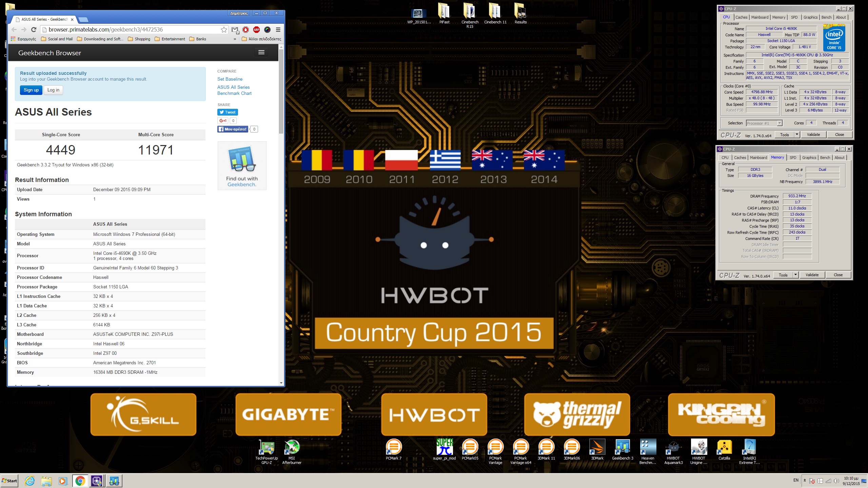Open the Cinebench R15 desktop folder
Image resolution: width=868 pixels, height=488 pixels.
point(470,16)
